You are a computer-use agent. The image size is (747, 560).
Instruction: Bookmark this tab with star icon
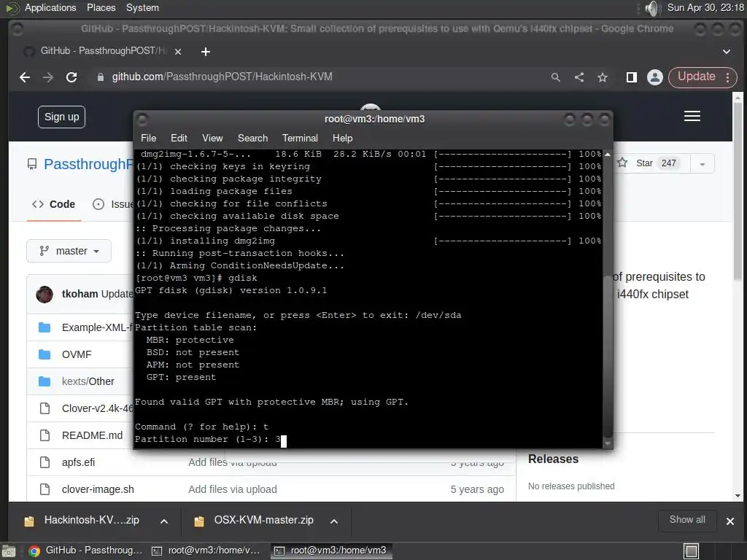(603, 77)
